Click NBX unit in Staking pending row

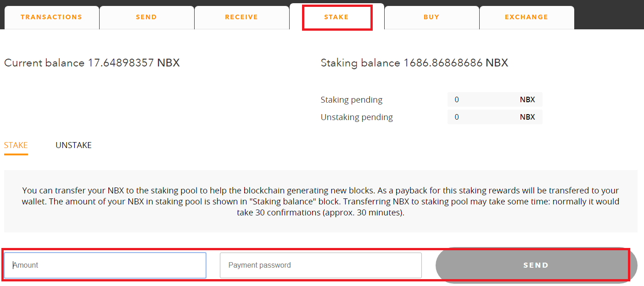click(x=527, y=100)
